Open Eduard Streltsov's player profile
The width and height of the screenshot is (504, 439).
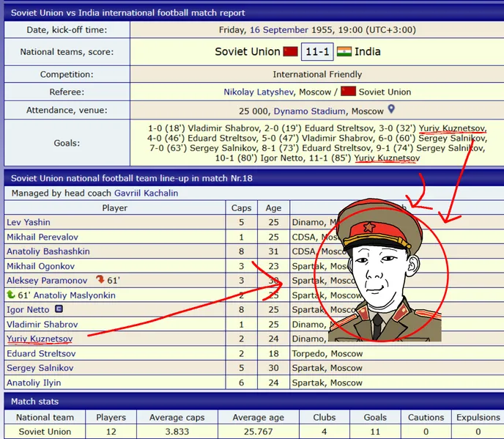40,353
